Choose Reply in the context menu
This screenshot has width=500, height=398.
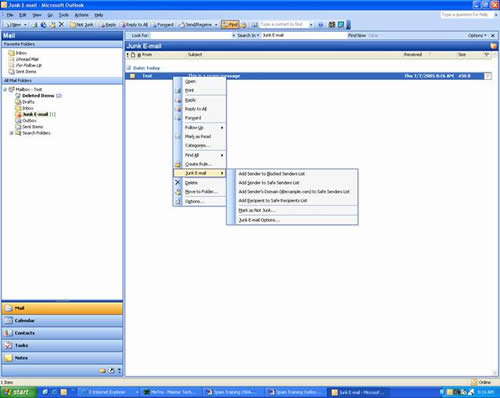199,100
